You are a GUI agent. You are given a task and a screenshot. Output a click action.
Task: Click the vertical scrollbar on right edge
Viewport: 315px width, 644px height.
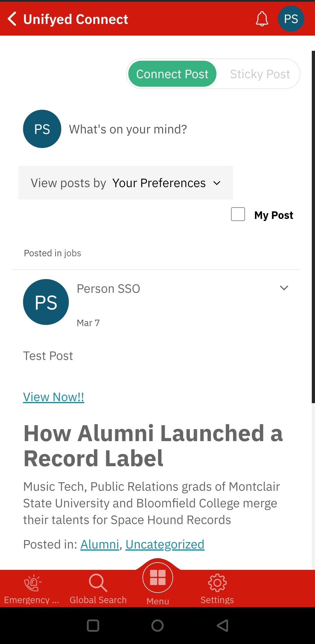313,227
